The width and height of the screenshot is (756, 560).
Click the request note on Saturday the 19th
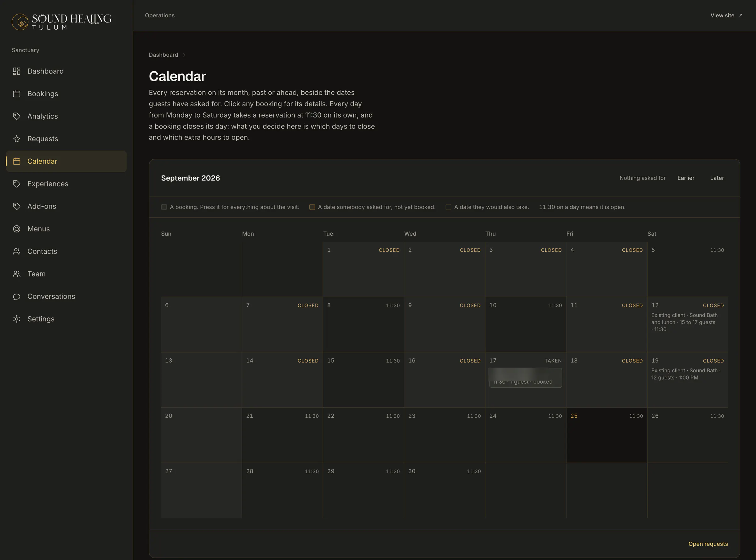[x=685, y=374]
